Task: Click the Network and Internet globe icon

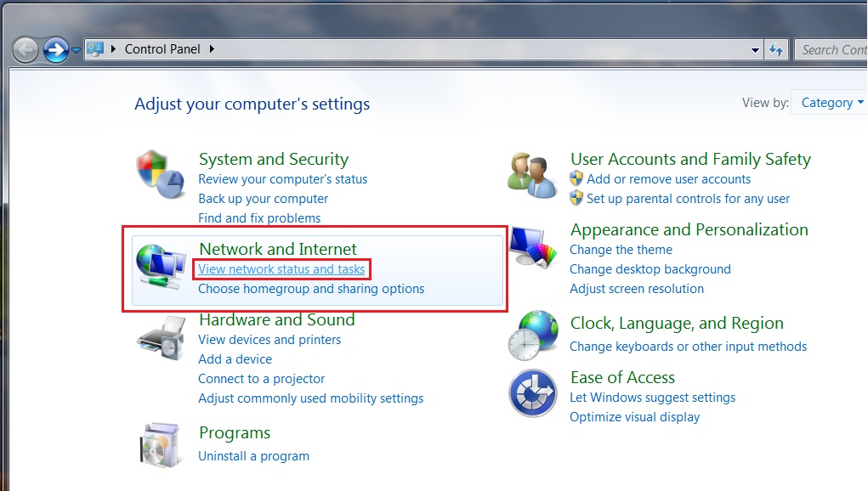Action: coord(161,267)
